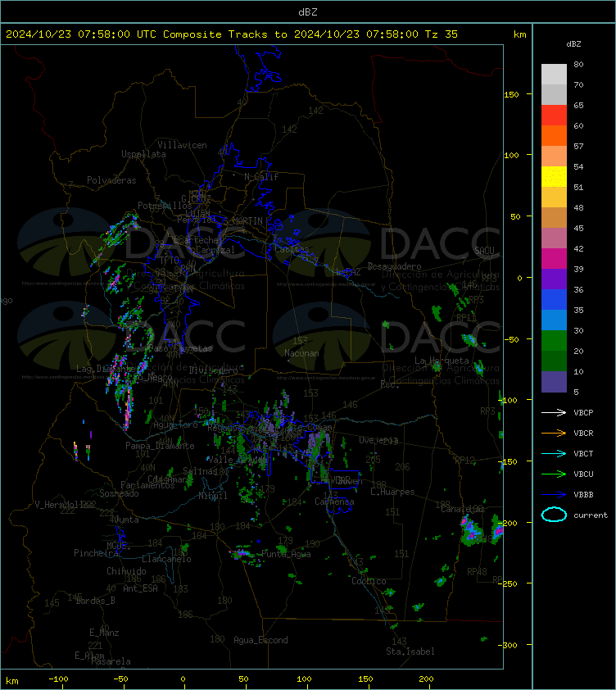Image resolution: width=616 pixels, height=690 pixels.
Task: Click the VBBB legend label
Action: pos(583,495)
